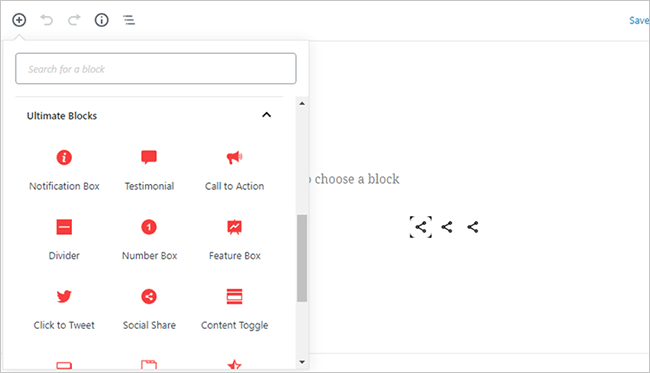Insert the Notification Box block
The width and height of the screenshot is (650, 373).
click(64, 170)
